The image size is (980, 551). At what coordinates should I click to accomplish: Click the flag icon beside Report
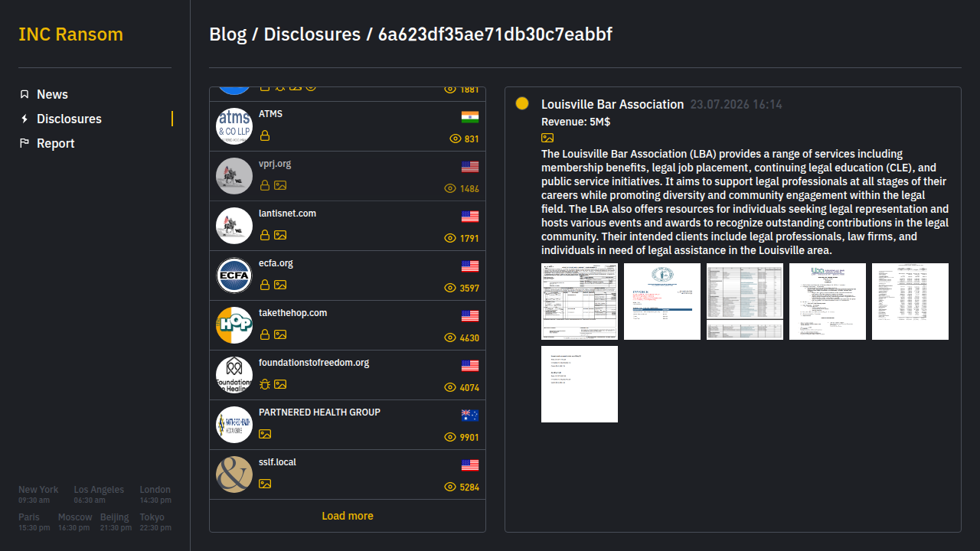click(x=24, y=143)
